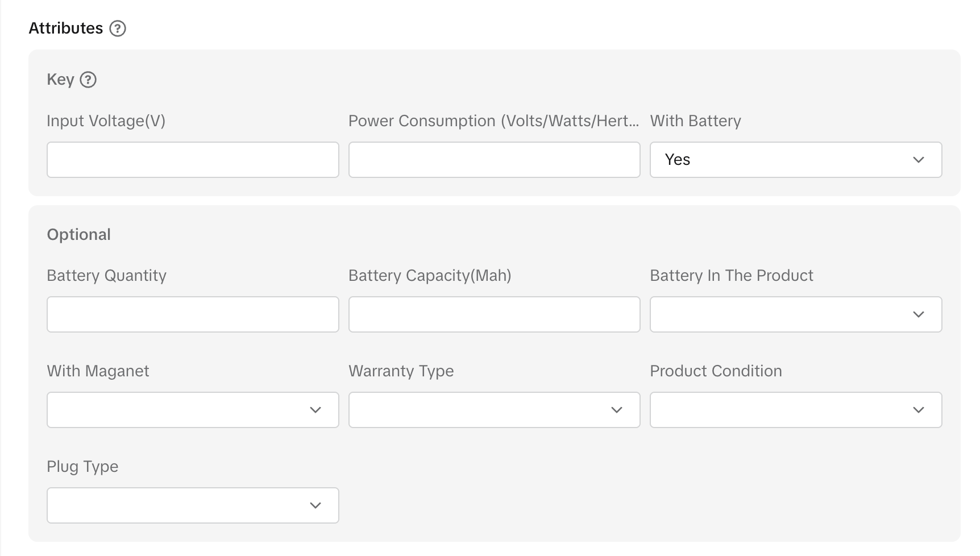Select the Battery Quantity input field
The image size is (980, 556).
(x=193, y=314)
